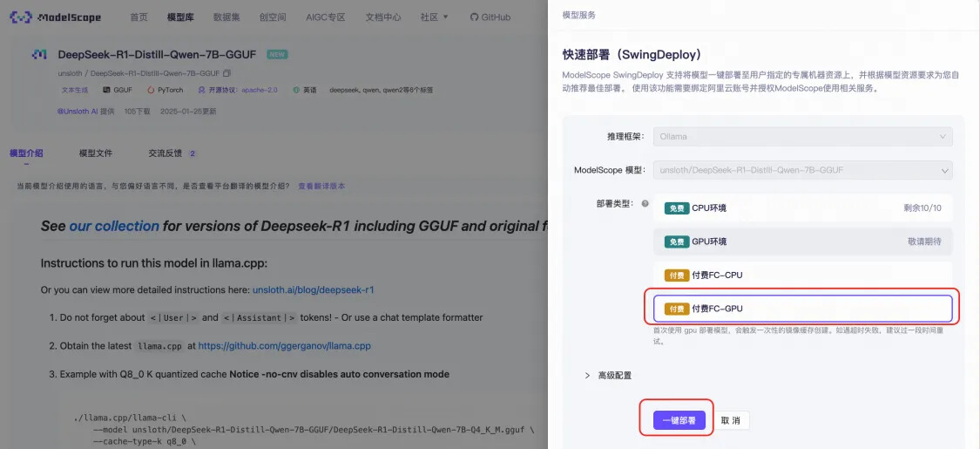Open the 推理框架 Ollama dropdown
Viewport: 980px width, 449px height.
802,136
